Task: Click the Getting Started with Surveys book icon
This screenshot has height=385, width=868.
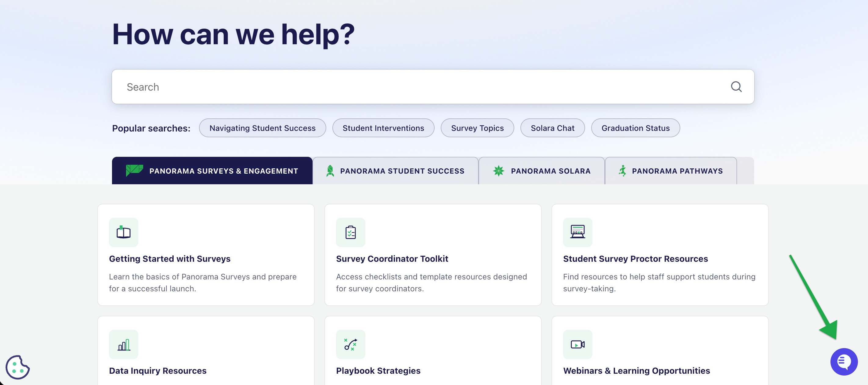Action: click(x=123, y=232)
